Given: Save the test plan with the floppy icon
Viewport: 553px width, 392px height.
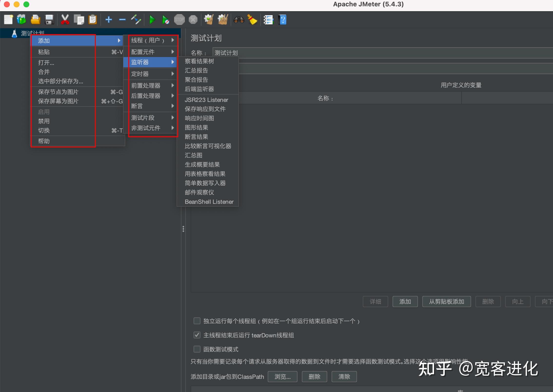Looking at the screenshot, I should (x=49, y=20).
